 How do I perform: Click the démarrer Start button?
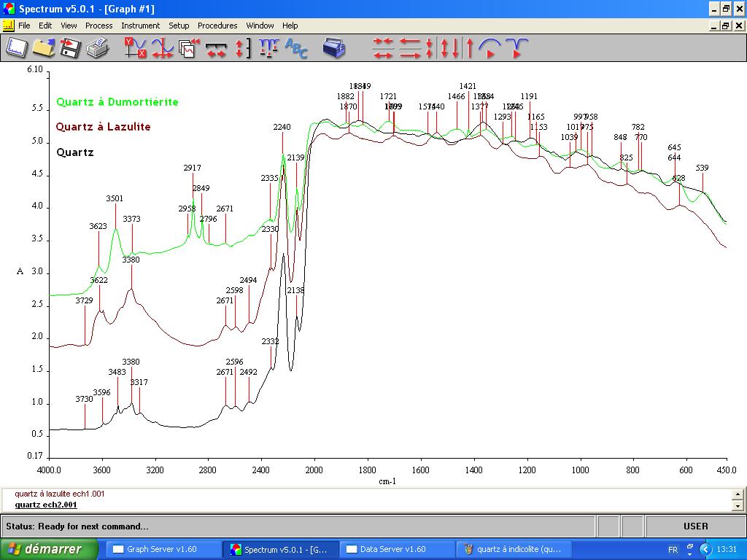pos(42,549)
